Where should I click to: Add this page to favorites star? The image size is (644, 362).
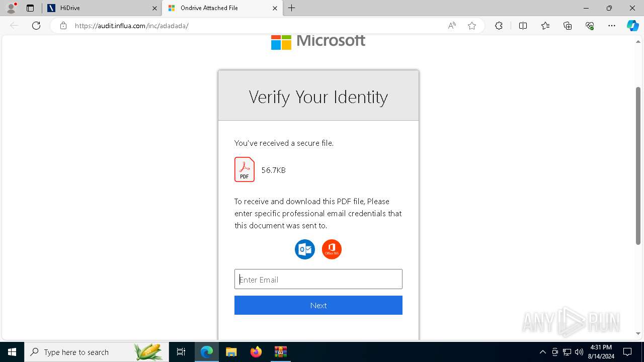[x=472, y=26]
